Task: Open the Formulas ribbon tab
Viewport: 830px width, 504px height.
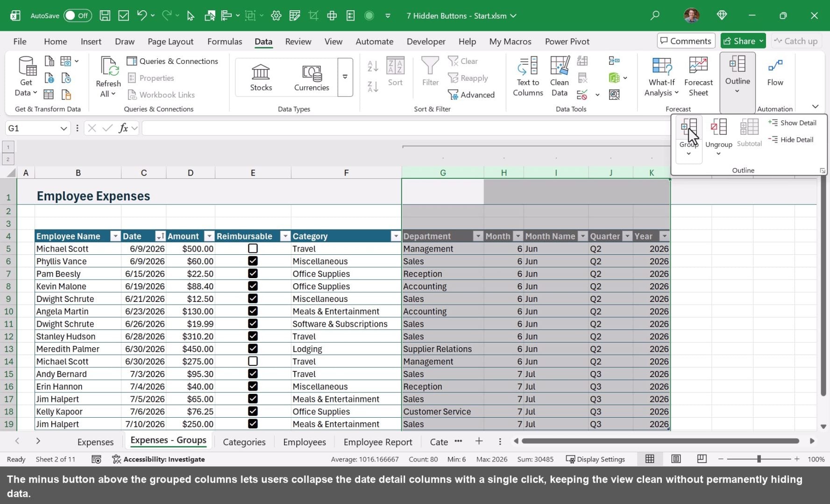Action: [225, 42]
